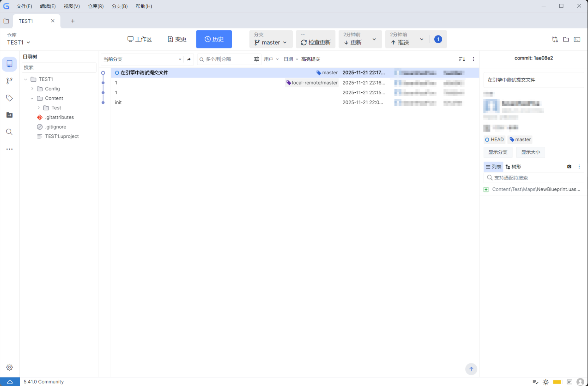Enable 显示分支 in the commit detail panel
Image resolution: width=588 pixels, height=386 pixels.
pos(497,152)
